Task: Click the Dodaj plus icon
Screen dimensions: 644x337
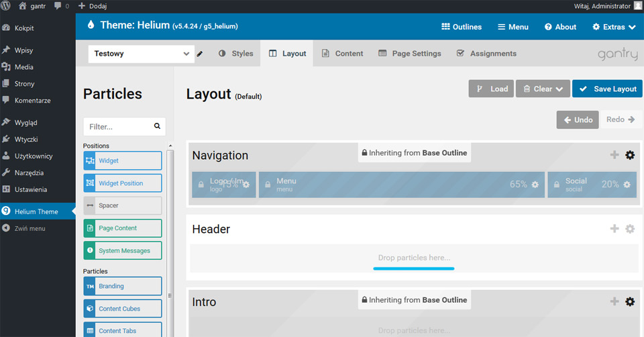Action: click(82, 6)
